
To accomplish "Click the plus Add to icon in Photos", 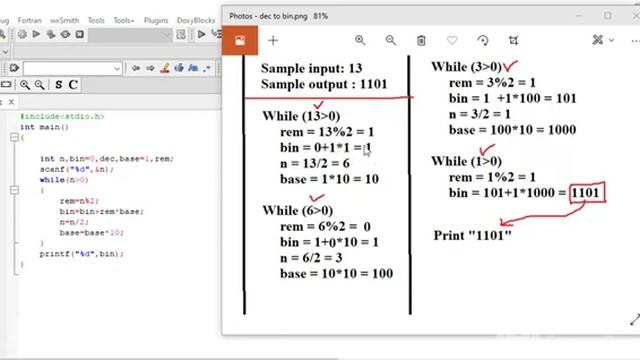I will [273, 40].
